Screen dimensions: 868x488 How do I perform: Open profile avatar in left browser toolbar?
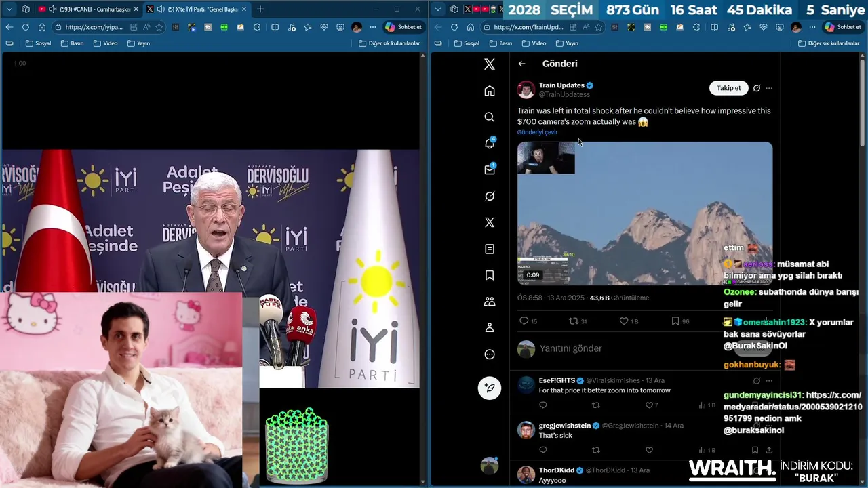point(357,27)
